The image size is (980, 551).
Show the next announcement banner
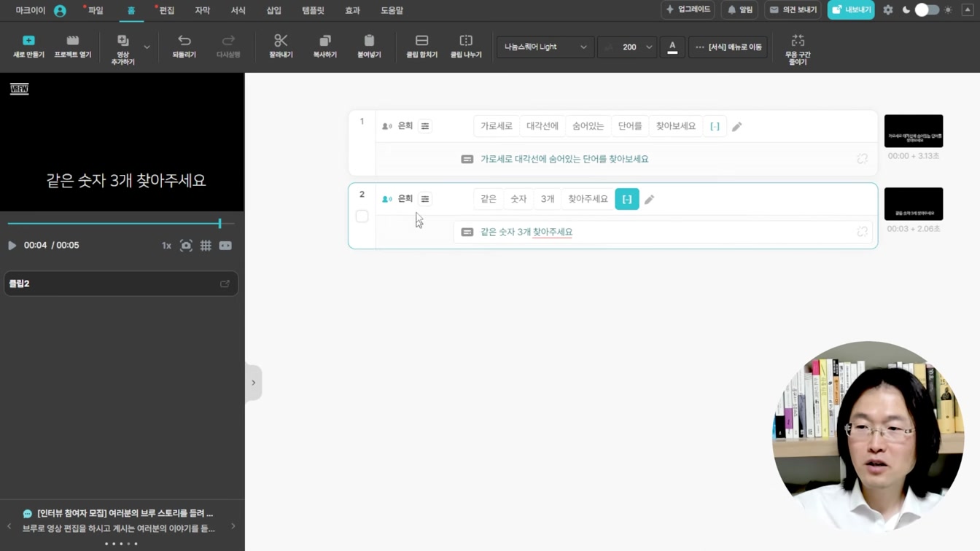click(233, 525)
